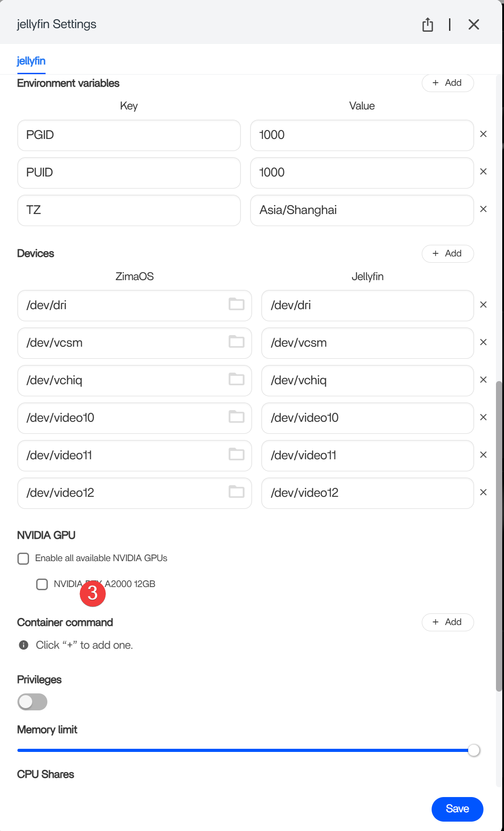Add a container command
The image size is (504, 831).
(447, 622)
